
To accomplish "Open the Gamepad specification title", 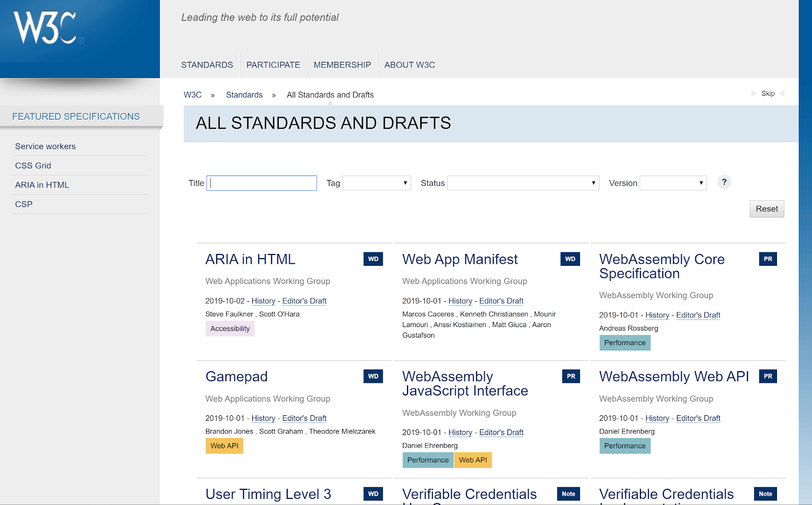I will (x=236, y=377).
